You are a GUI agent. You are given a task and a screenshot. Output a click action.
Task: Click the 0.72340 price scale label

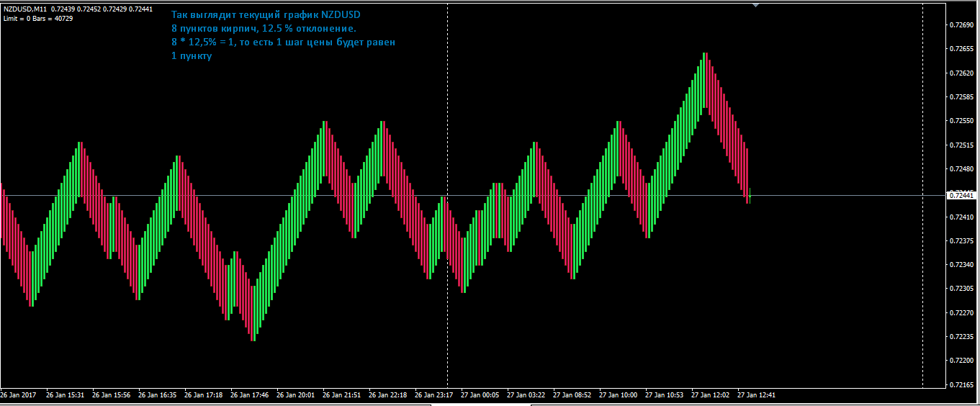962,265
